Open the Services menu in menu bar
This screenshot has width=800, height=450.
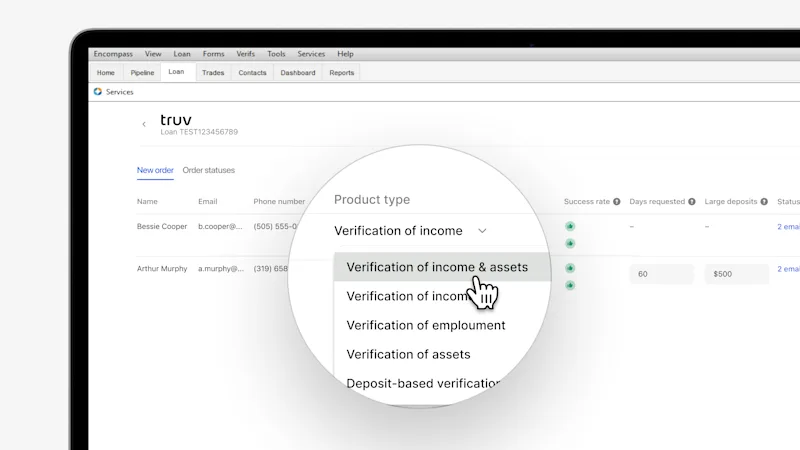coord(311,54)
